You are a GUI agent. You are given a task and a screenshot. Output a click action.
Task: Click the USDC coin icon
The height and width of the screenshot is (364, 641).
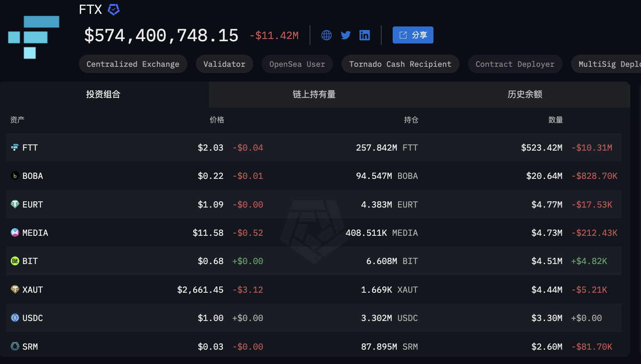click(x=14, y=318)
